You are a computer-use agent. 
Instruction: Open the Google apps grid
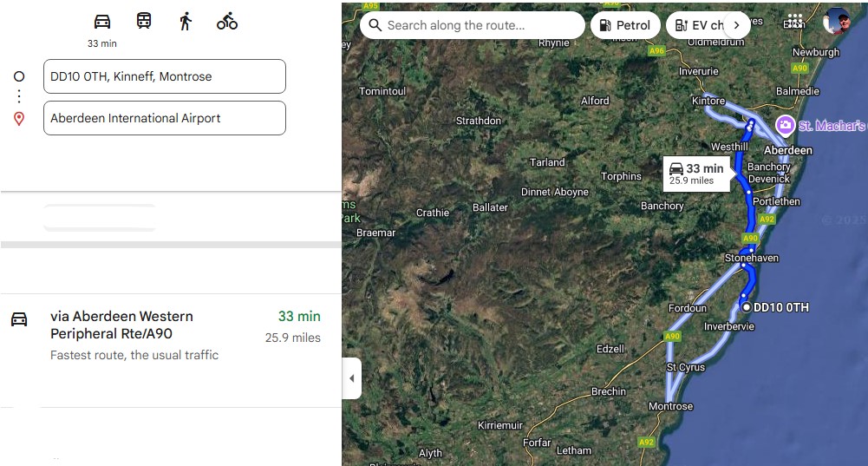(x=794, y=21)
